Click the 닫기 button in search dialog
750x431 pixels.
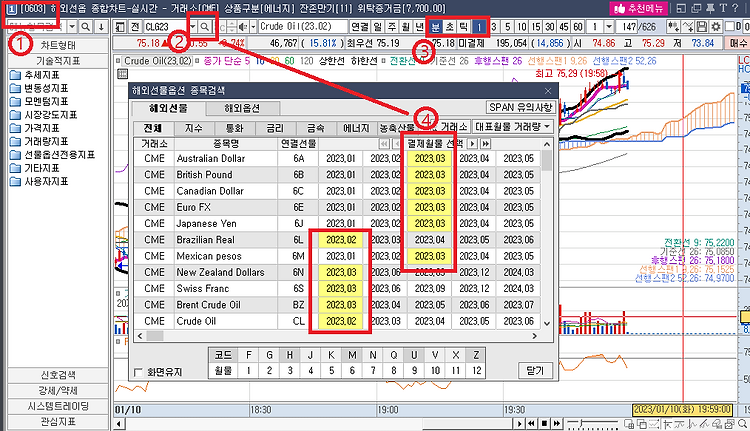pos(535,371)
